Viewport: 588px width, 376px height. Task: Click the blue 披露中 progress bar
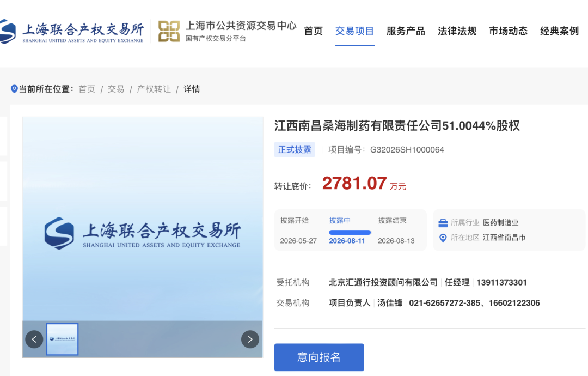(350, 232)
